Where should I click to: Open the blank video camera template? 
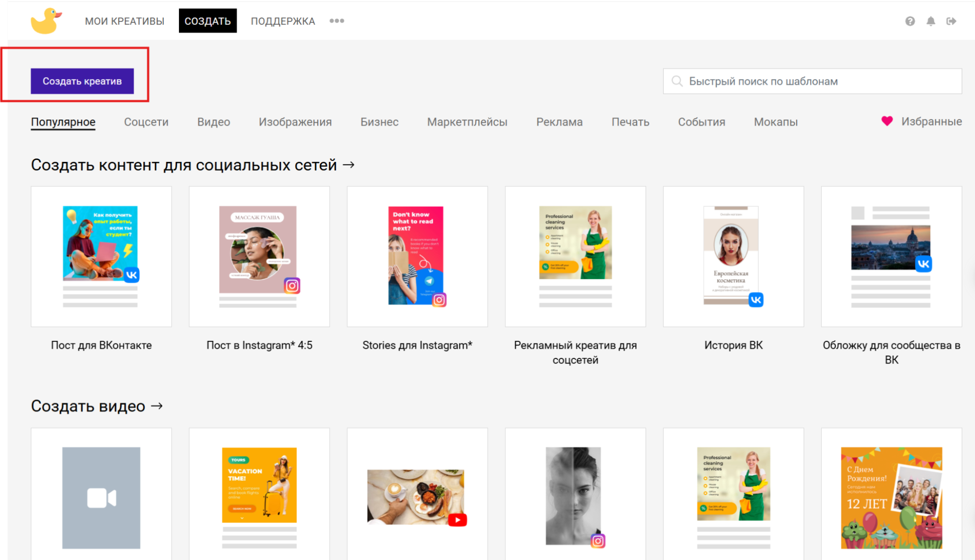pyautogui.click(x=101, y=498)
